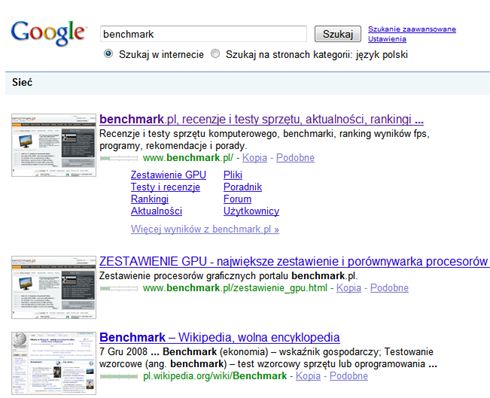Click PageRank bar next to zestawienie_gpu.html URL

[119, 289]
